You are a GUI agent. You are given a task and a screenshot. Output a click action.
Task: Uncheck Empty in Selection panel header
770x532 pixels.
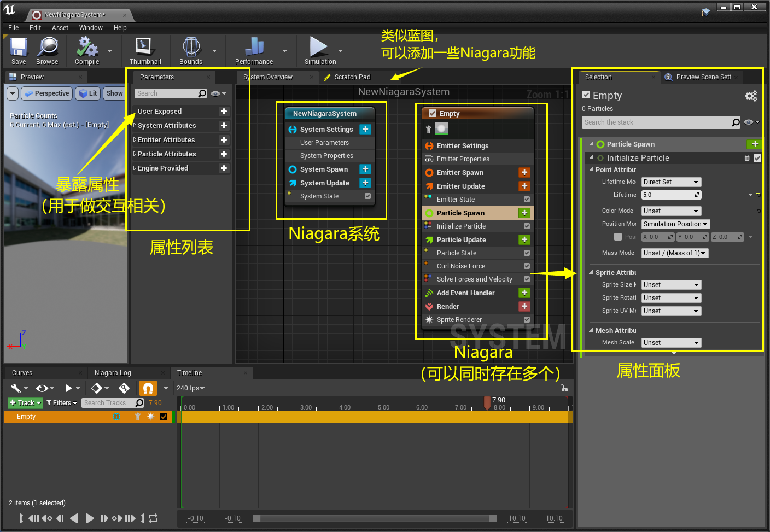tap(586, 95)
